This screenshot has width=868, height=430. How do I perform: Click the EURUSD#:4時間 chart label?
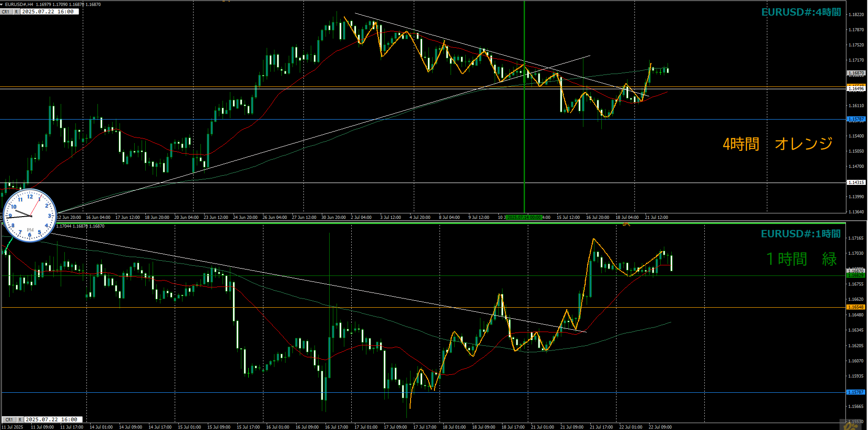coord(801,12)
